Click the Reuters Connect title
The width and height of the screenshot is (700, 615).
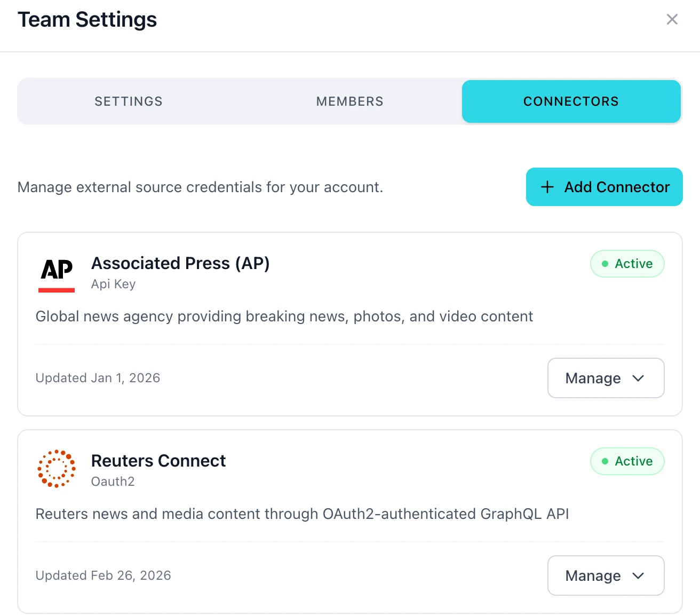click(158, 461)
